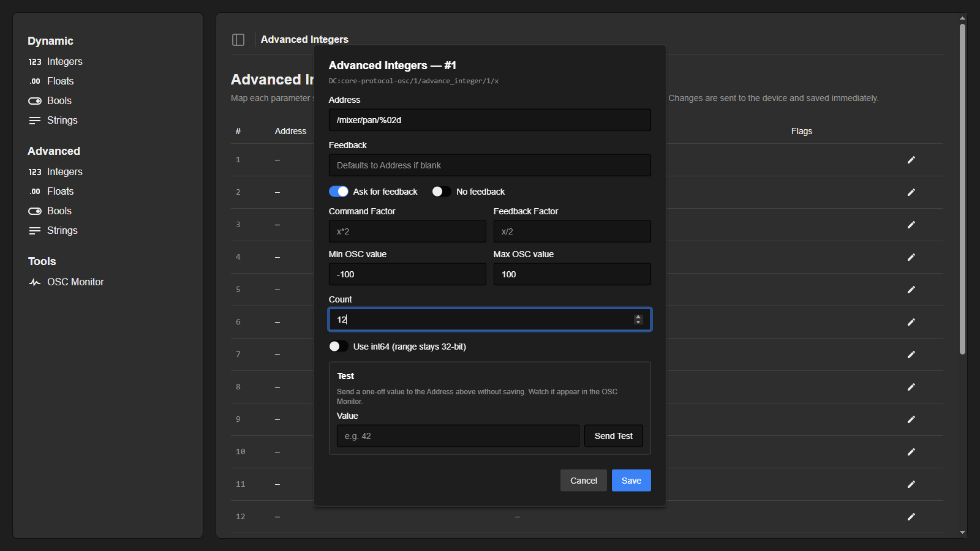Click the Ask for feedback label
The width and height of the screenshot is (980, 551).
point(385,192)
